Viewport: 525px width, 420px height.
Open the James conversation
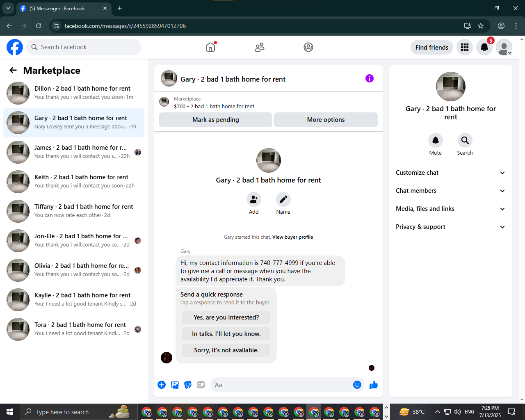pos(74,152)
